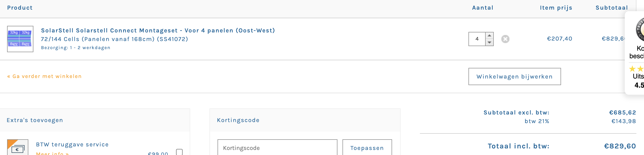The height and width of the screenshot is (155, 644).
Task: Click the BTW teruggave service label
Action: tap(72, 145)
